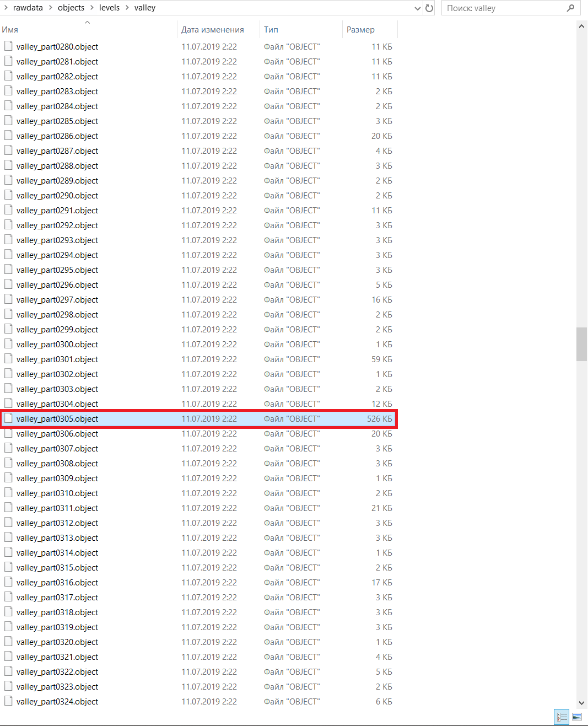Viewport: 588px width, 726px height.
Task: Click the vertical scrollbar thumb
Action: coord(581,344)
